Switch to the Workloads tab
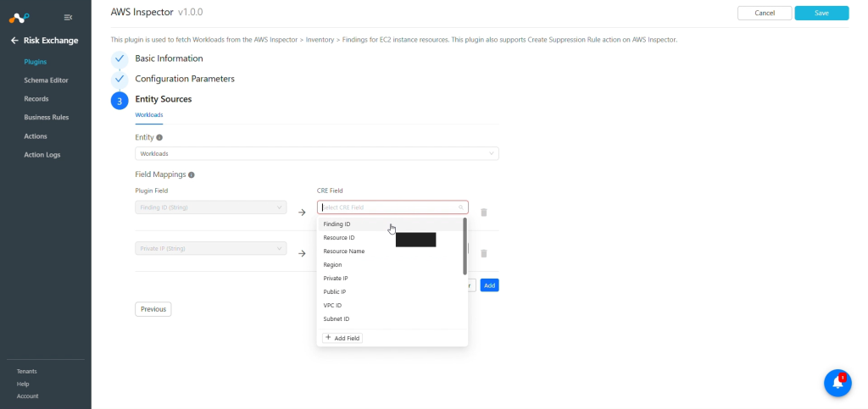868x409 pixels. (149, 115)
